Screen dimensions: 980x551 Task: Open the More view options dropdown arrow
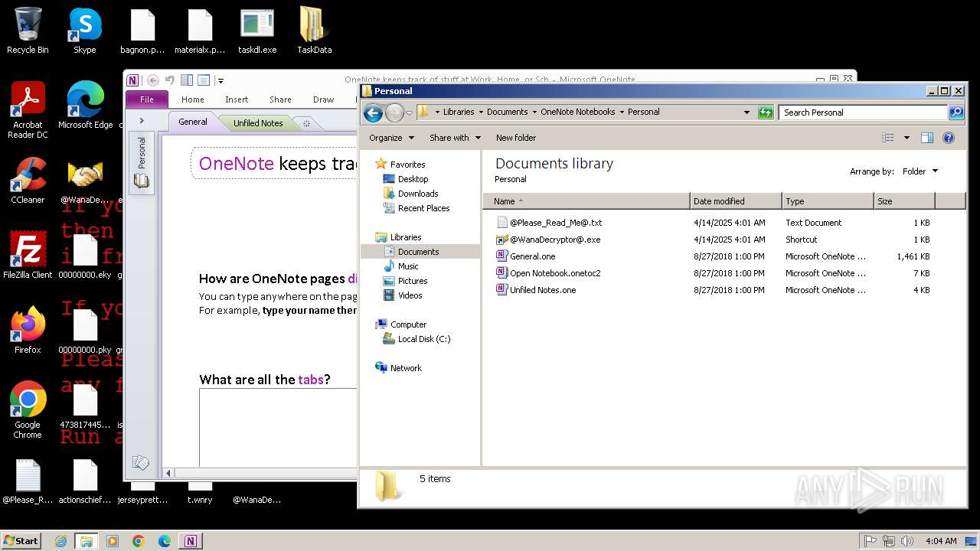[x=906, y=138]
